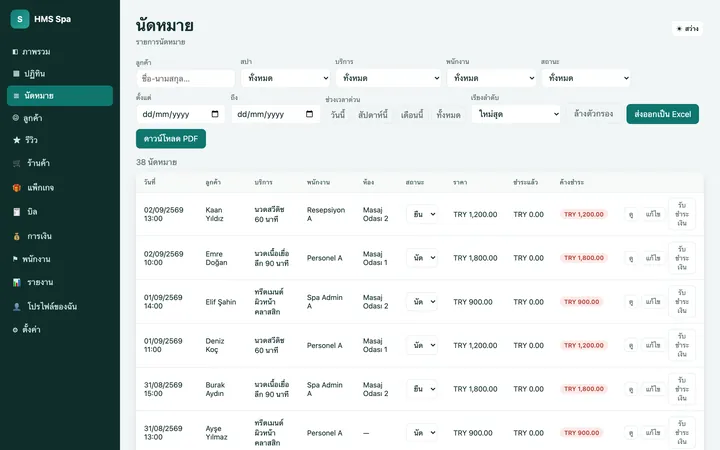
Task: Click the gear icon for ตั้งค่า
Action: pyautogui.click(x=15, y=330)
